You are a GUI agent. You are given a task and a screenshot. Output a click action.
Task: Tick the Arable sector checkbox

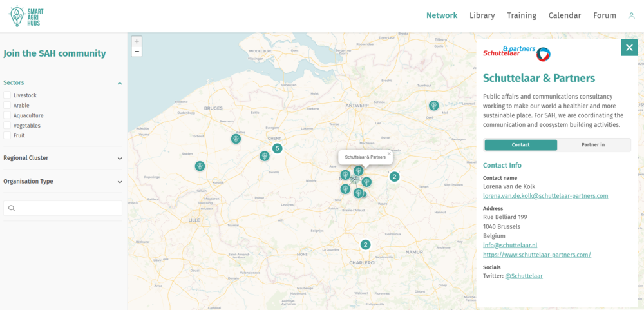point(7,105)
